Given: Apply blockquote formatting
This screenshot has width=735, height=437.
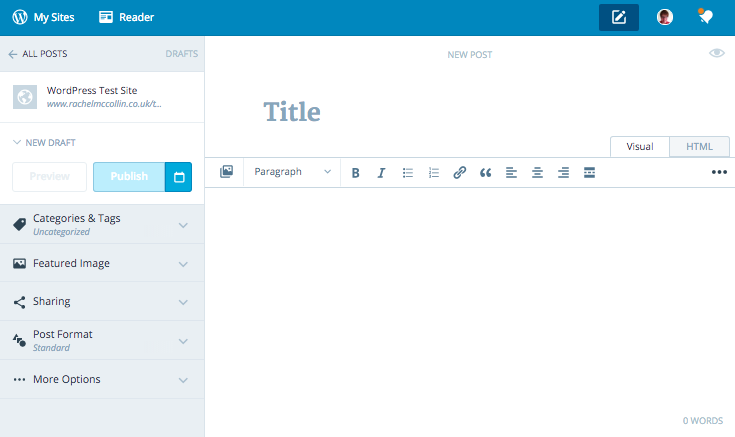Looking at the screenshot, I should (486, 173).
